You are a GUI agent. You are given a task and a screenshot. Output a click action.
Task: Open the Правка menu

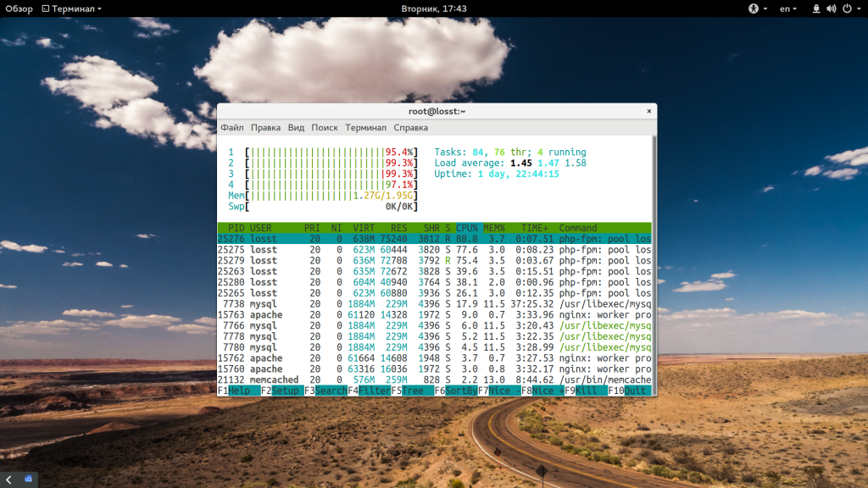(265, 128)
